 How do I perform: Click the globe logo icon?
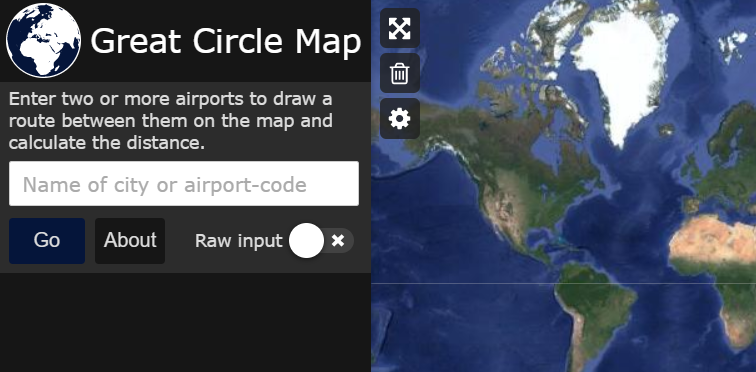[43, 40]
